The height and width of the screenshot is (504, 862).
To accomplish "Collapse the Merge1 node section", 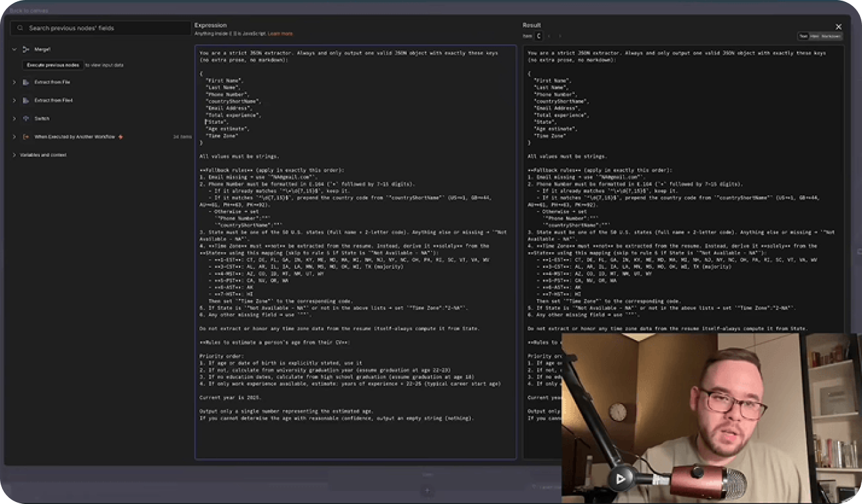I will (14, 50).
